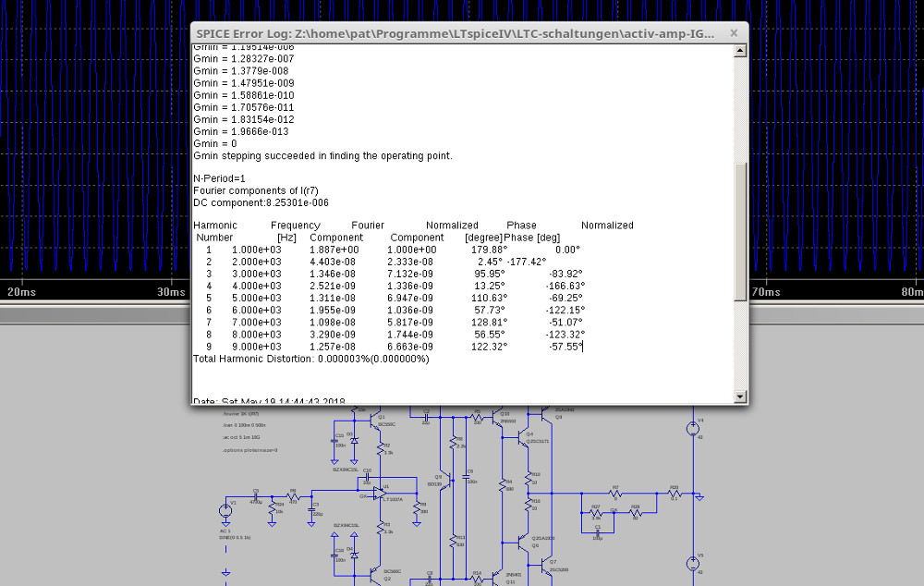924x586 pixels.
Task: Click input capacitor C5
Action: point(256,496)
